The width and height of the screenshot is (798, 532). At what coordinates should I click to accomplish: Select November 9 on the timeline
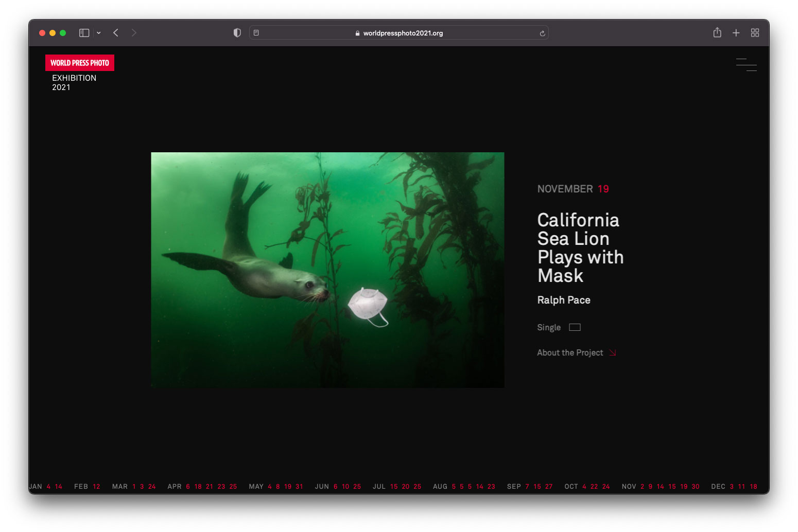pyautogui.click(x=650, y=486)
